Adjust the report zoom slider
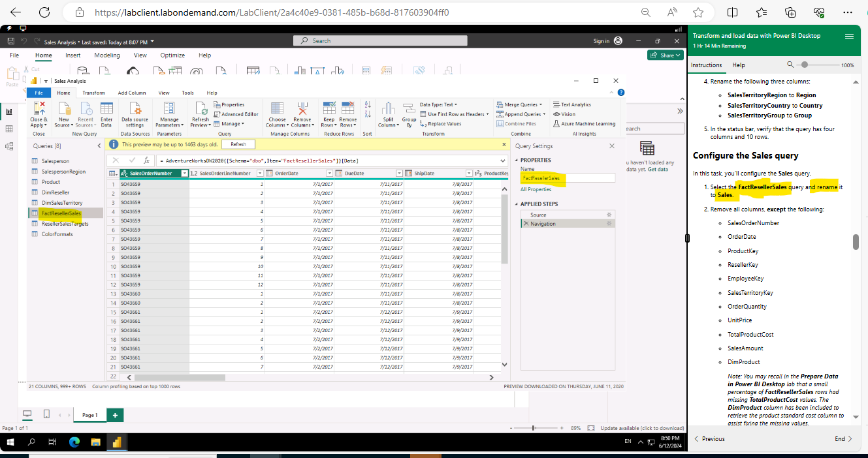Image resolution: width=868 pixels, height=458 pixels. tap(534, 428)
